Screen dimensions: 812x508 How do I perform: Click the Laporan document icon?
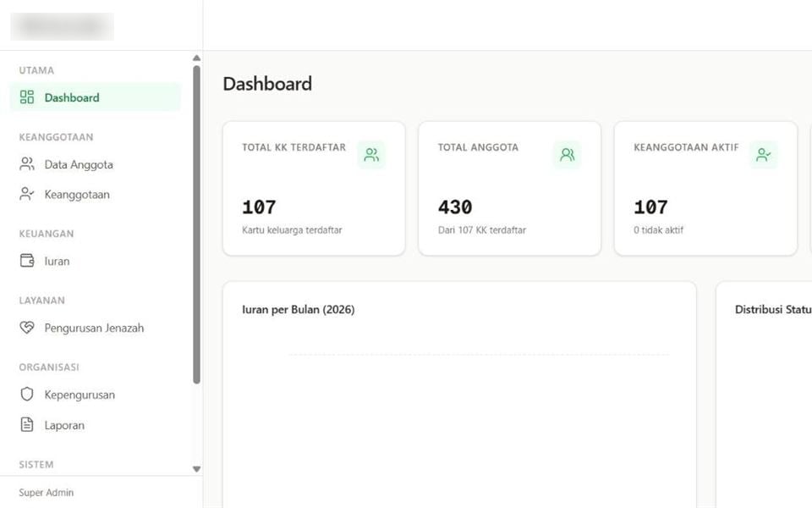click(x=27, y=424)
